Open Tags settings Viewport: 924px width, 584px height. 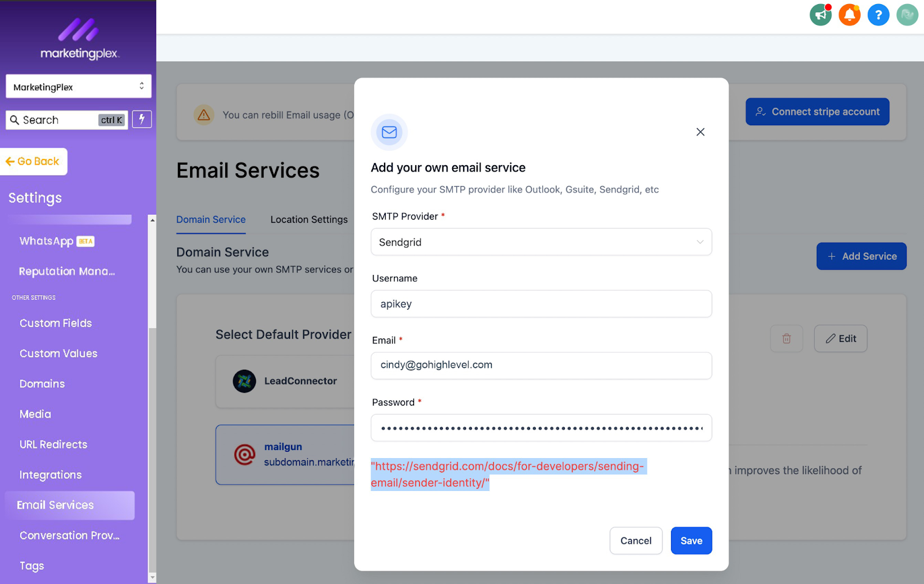point(32,566)
